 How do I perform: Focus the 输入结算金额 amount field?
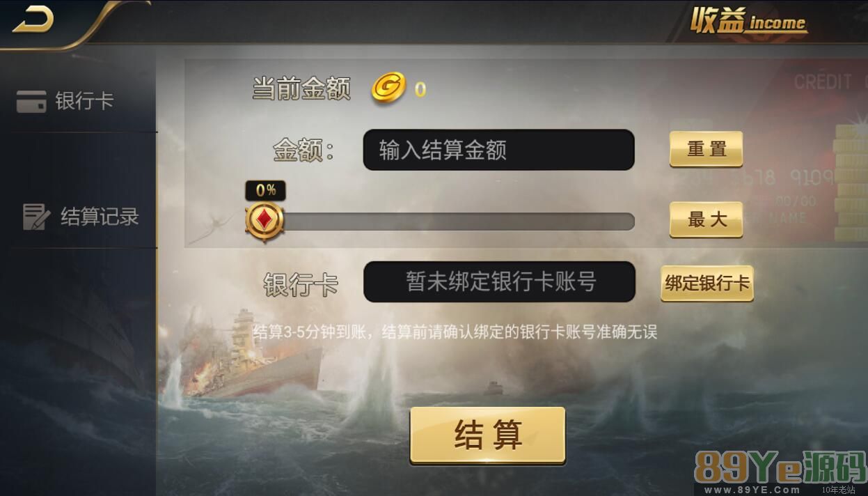(x=499, y=150)
